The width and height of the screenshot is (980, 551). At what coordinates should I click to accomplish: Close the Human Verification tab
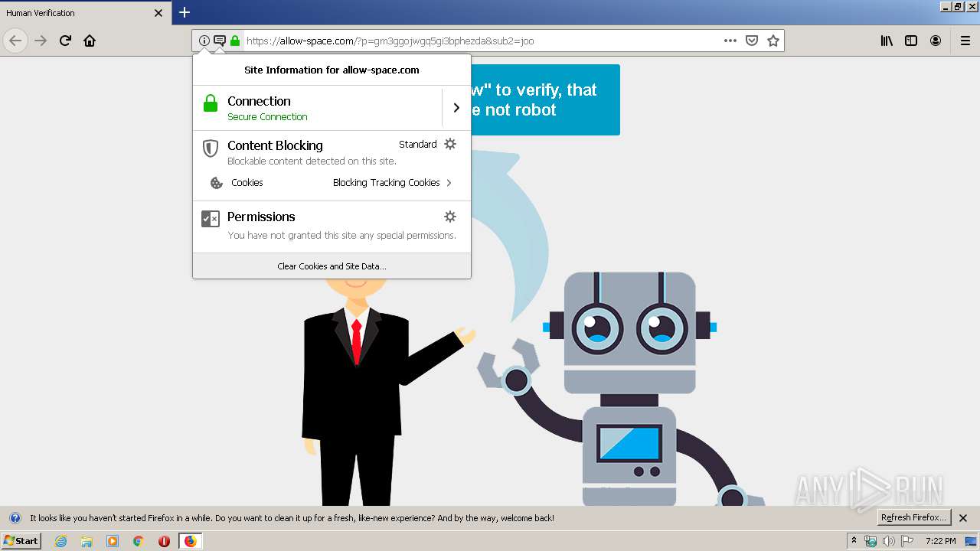158,13
